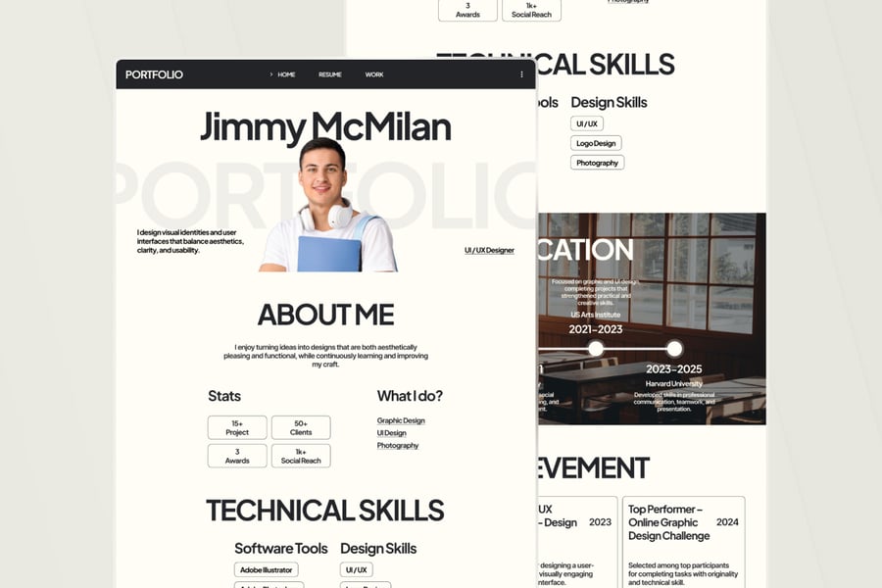Select the 2023–2025 timeline marker

click(x=674, y=349)
